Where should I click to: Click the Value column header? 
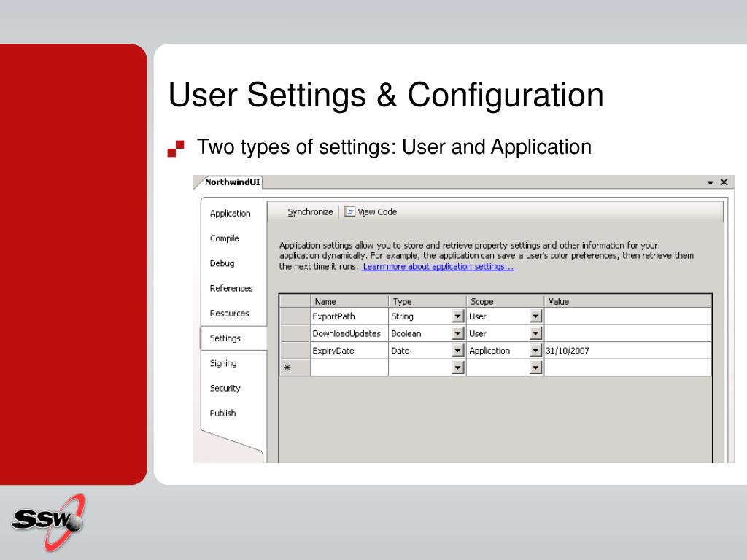point(628,301)
